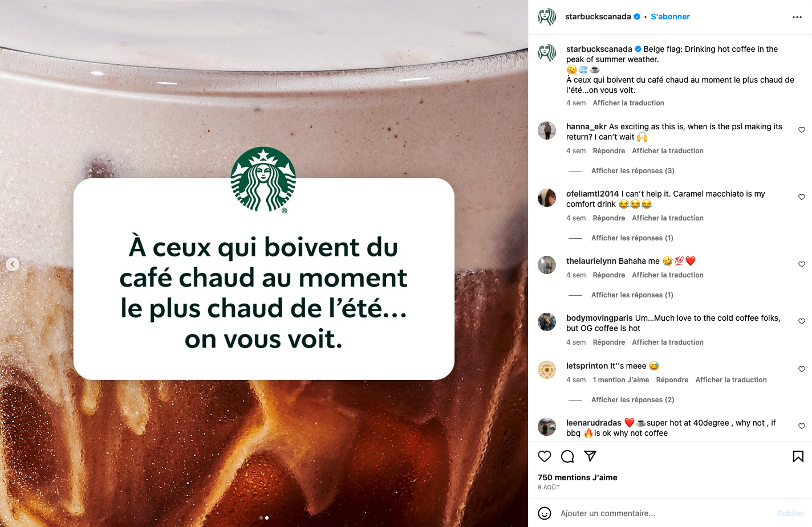Viewport: 812px width, 527px height.
Task: Like hanna_ekr's comment
Action: [802, 130]
